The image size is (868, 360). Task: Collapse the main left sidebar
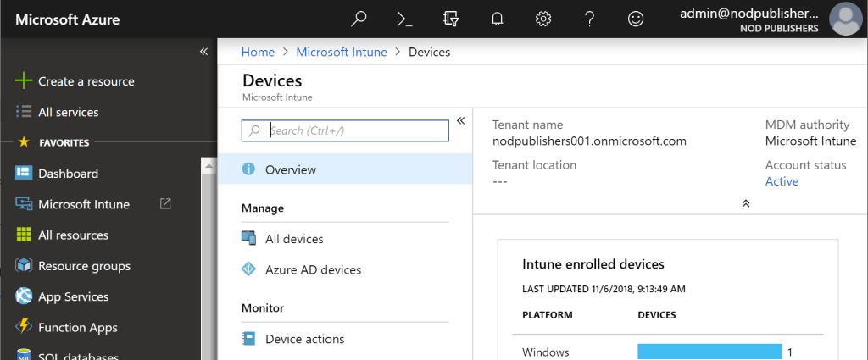point(203,52)
